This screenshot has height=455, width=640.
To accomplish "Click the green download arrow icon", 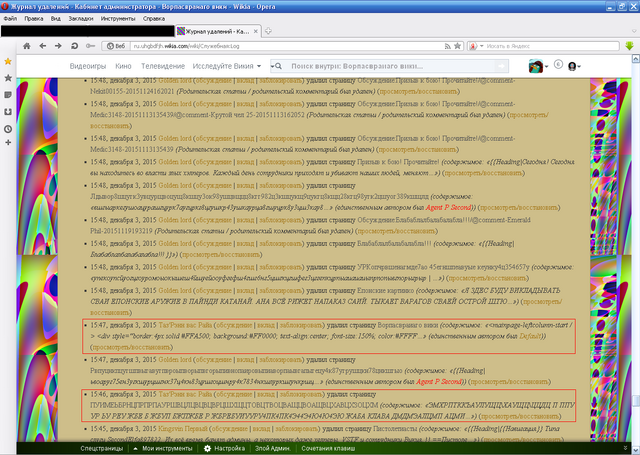I will [629, 46].
